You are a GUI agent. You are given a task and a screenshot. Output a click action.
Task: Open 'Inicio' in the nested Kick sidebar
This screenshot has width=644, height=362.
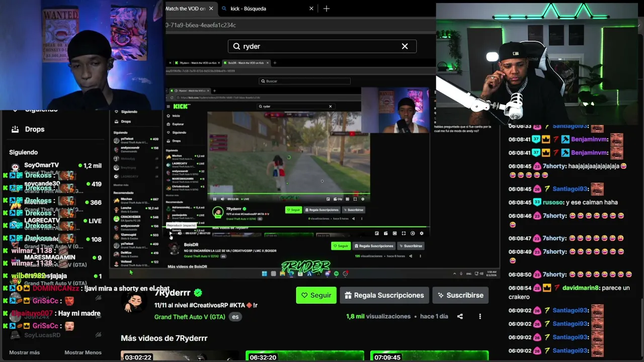pos(176,116)
